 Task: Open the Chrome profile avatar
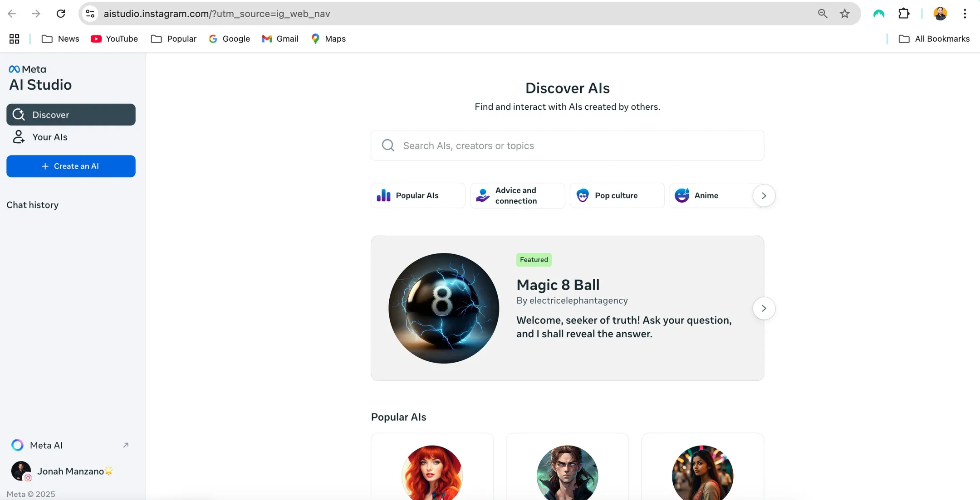click(x=940, y=14)
